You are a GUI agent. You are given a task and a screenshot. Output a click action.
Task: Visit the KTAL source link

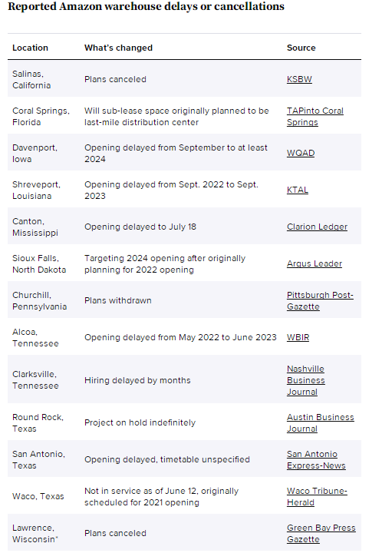(x=297, y=190)
